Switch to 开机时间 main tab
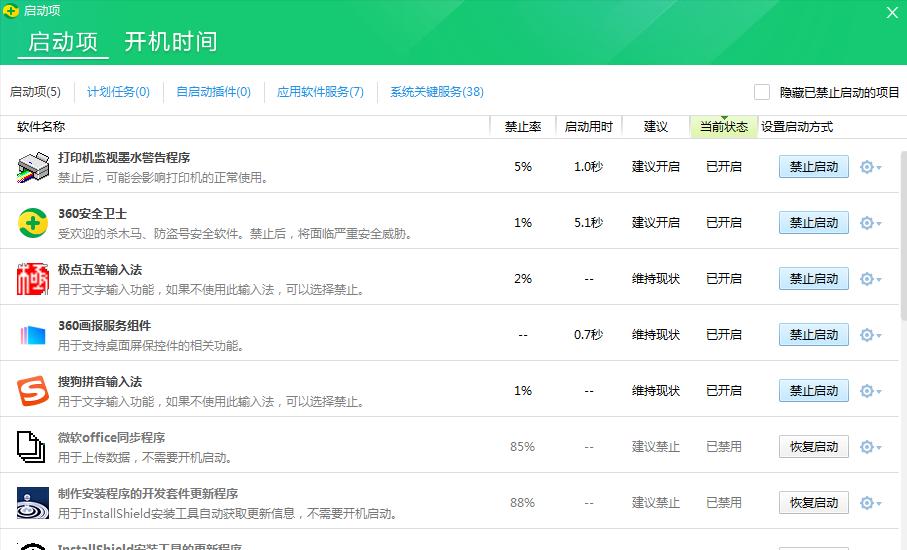Screen dimensions: 907x550 (x=171, y=42)
